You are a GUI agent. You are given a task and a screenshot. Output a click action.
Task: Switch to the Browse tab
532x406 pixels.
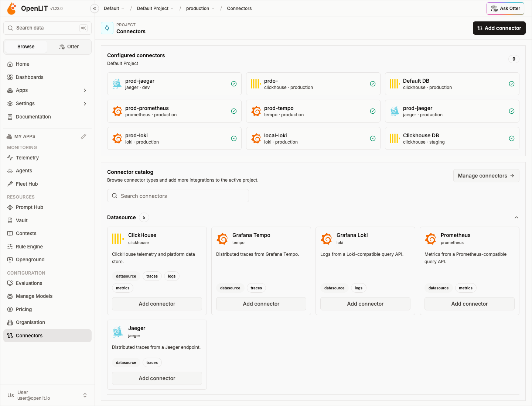pos(25,47)
